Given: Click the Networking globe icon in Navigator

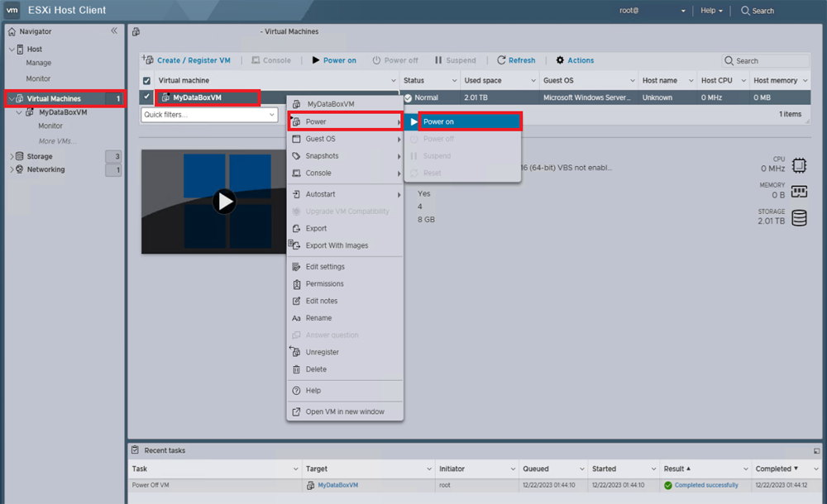Looking at the screenshot, I should pyautogui.click(x=20, y=169).
